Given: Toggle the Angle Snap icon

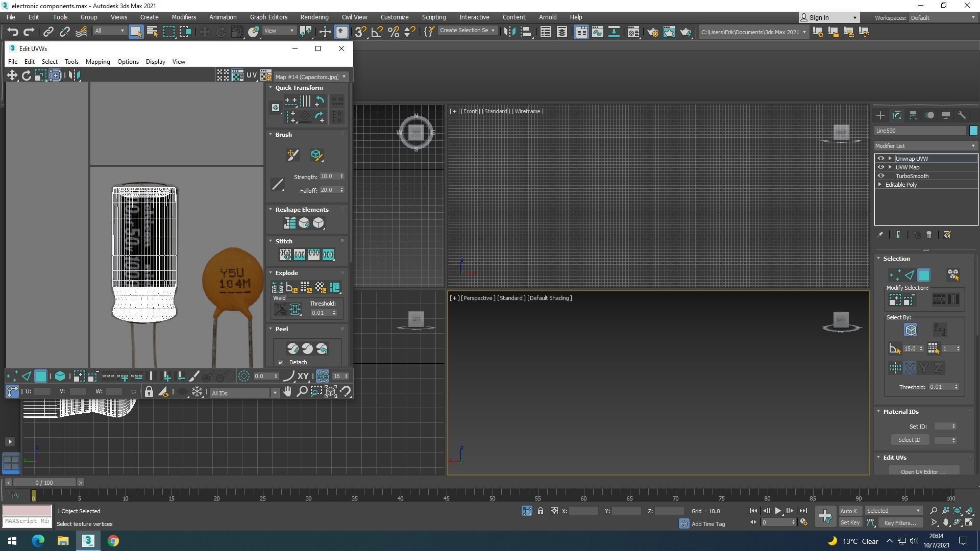Looking at the screenshot, I should 377,32.
